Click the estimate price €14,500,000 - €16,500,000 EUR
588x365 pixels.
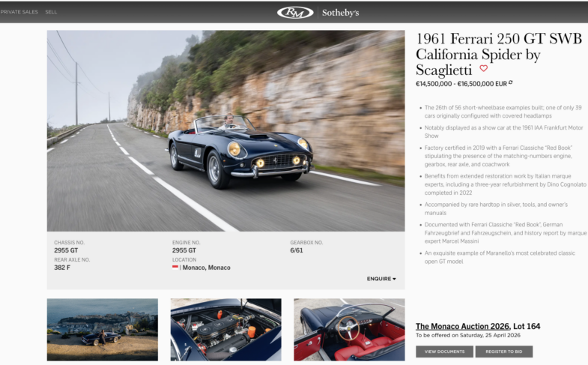461,84
